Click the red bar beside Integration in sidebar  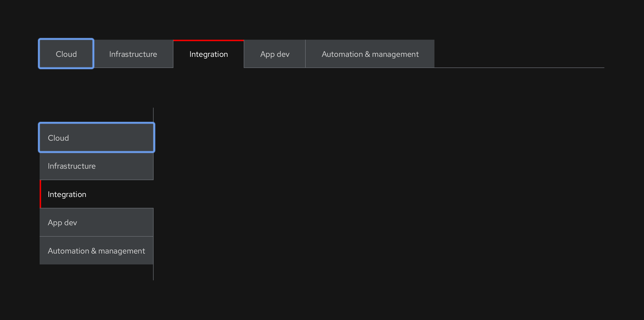point(41,194)
